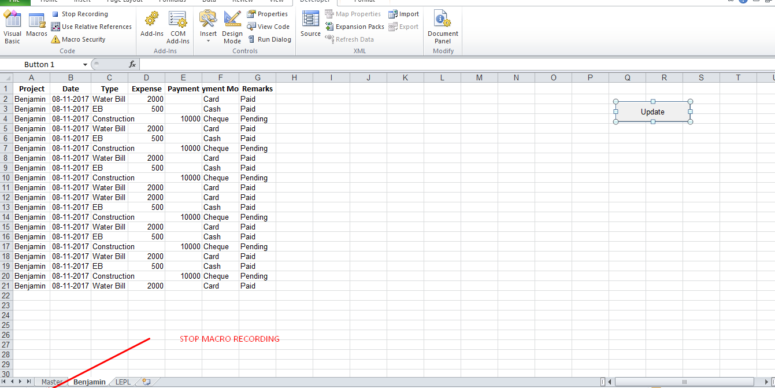775x388 pixels.
Task: Click View Code in Controls group
Action: [x=268, y=27]
